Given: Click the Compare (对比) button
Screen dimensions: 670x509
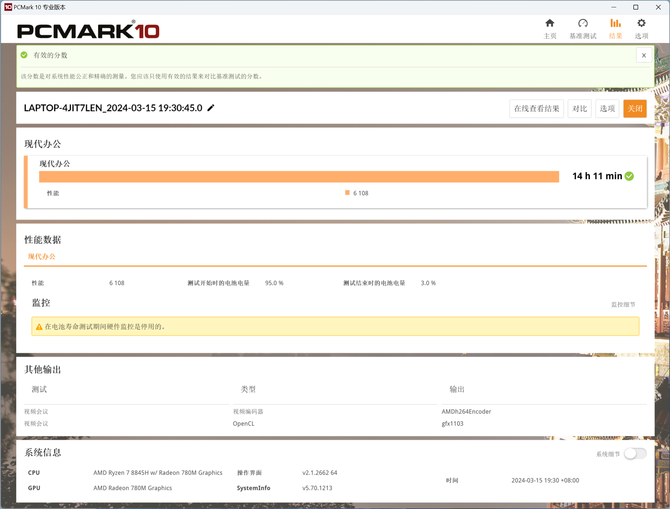Looking at the screenshot, I should click(579, 109).
